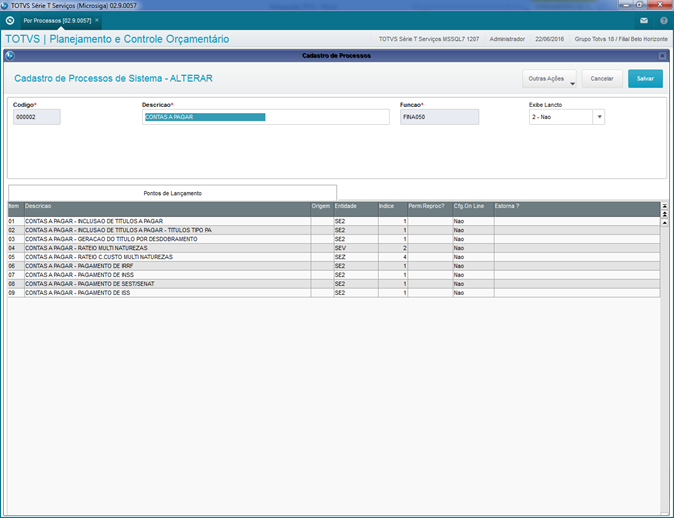The image size is (674, 518).
Task: Click the Codigo field 000002
Action: 37,117
